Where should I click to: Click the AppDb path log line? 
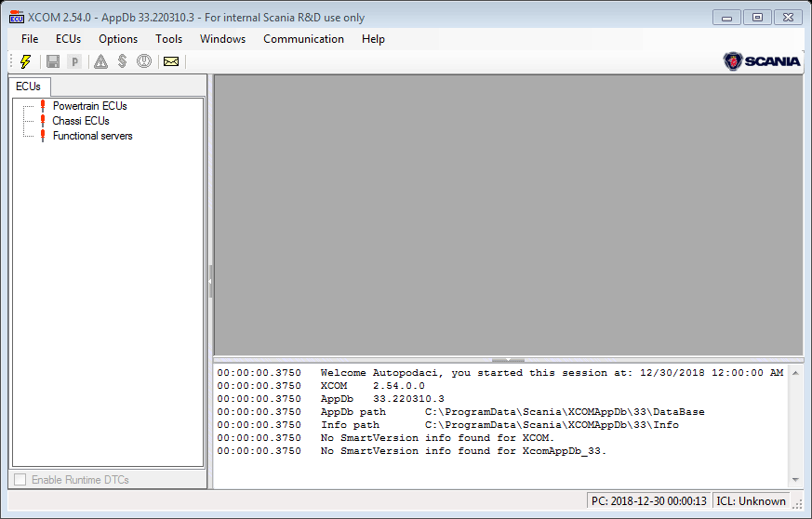click(x=461, y=412)
